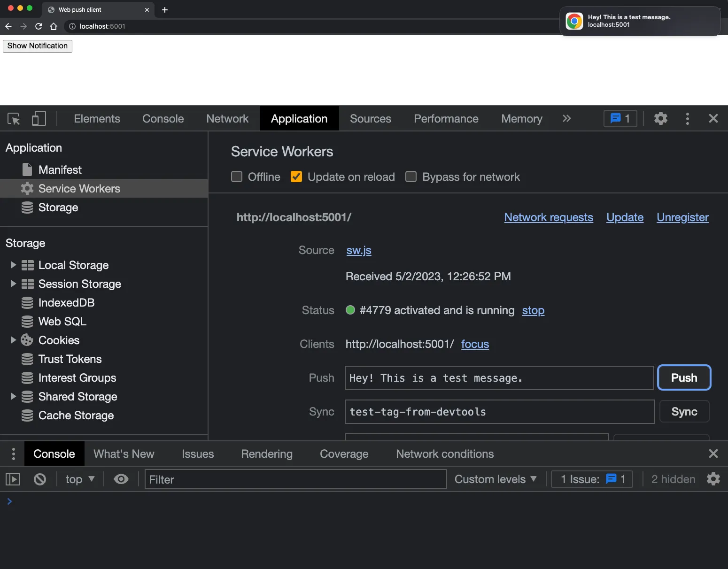Expand the Cookies tree item
This screenshot has height=569, width=728.
(14, 340)
